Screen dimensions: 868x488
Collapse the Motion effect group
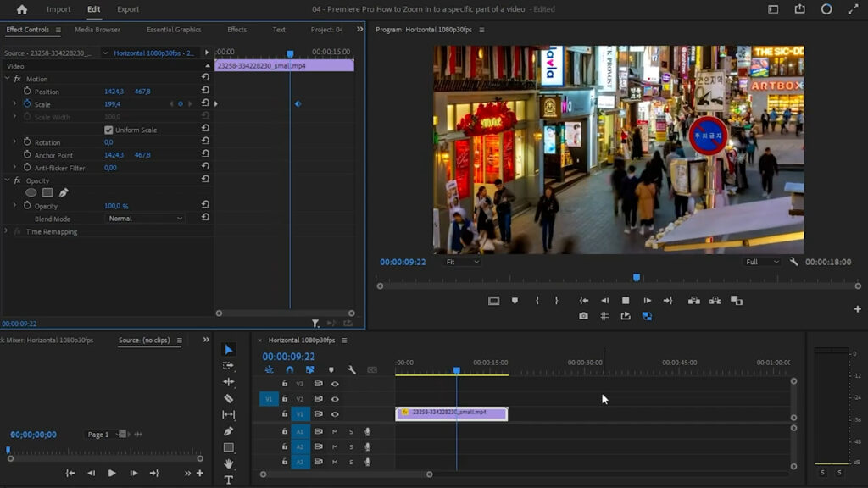coord(7,79)
